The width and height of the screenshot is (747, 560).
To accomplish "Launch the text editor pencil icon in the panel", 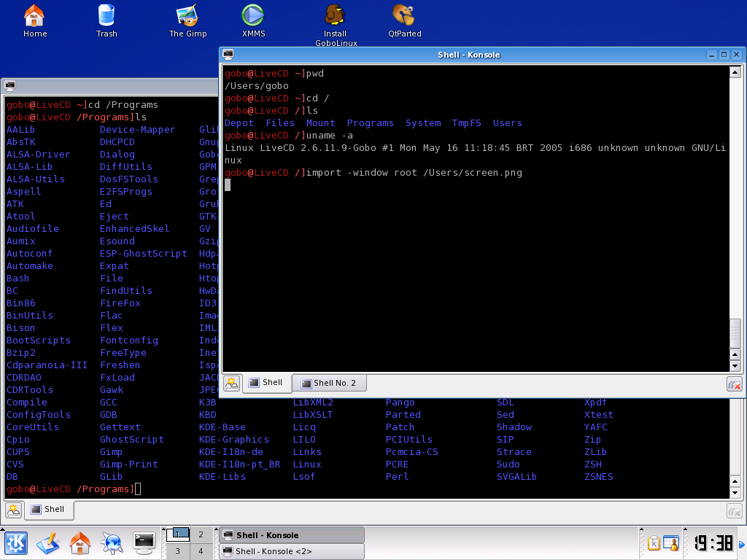I will 47,542.
